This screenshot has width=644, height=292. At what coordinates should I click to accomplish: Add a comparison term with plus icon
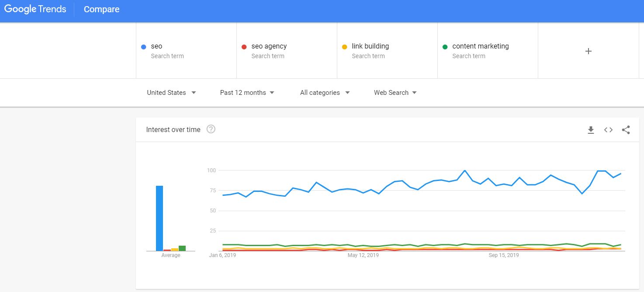pos(588,51)
